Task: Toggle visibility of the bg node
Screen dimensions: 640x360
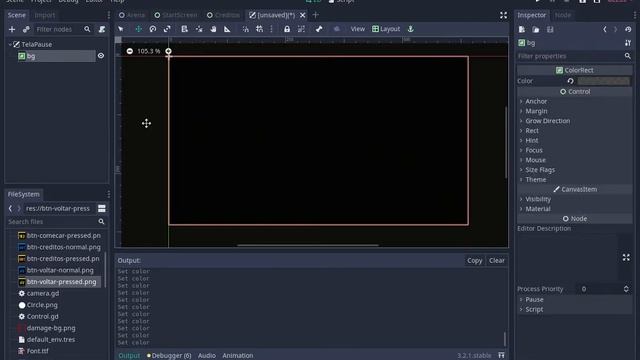Action: tap(101, 56)
